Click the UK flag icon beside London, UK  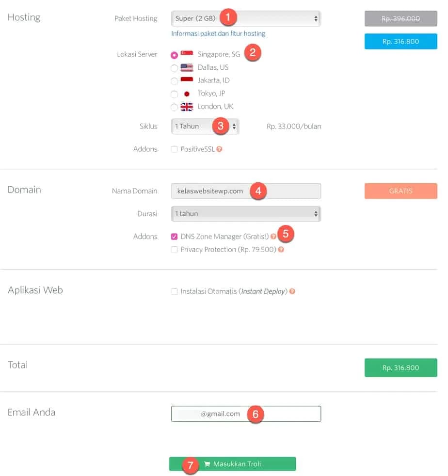point(187,106)
